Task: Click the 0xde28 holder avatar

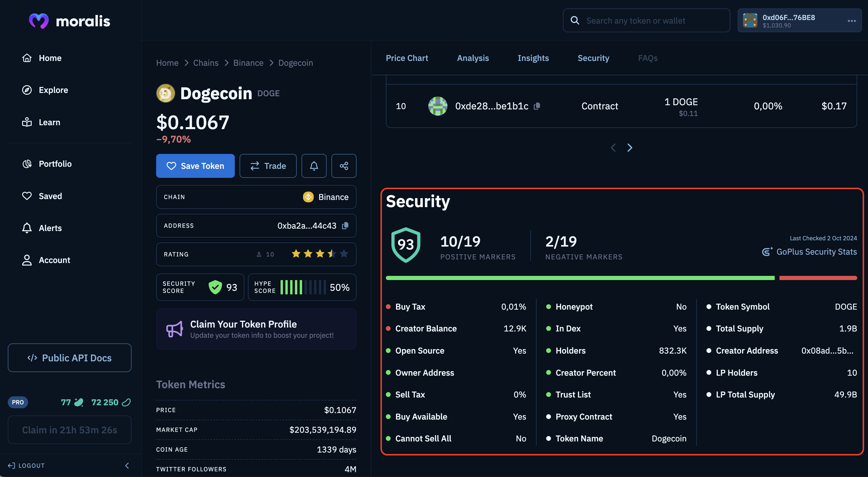Action: [437, 106]
